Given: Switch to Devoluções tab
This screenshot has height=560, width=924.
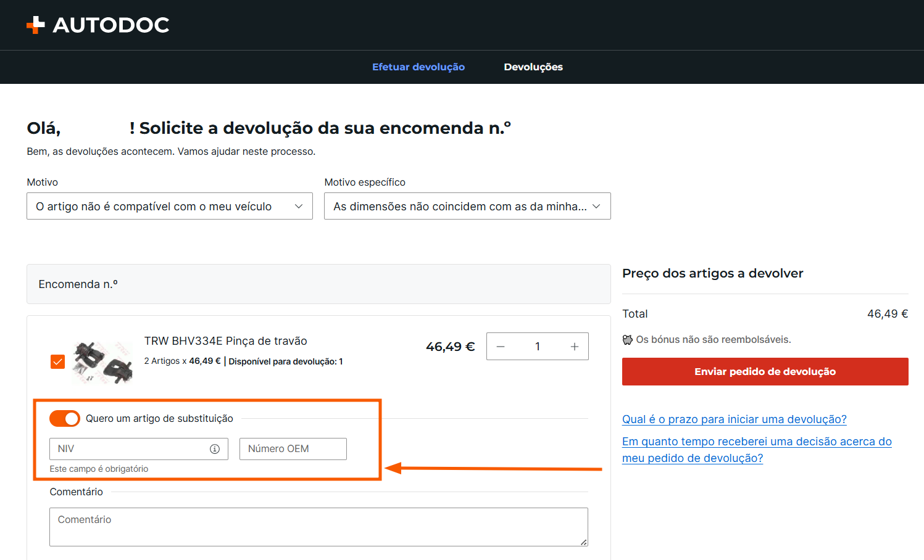Looking at the screenshot, I should coord(533,67).
